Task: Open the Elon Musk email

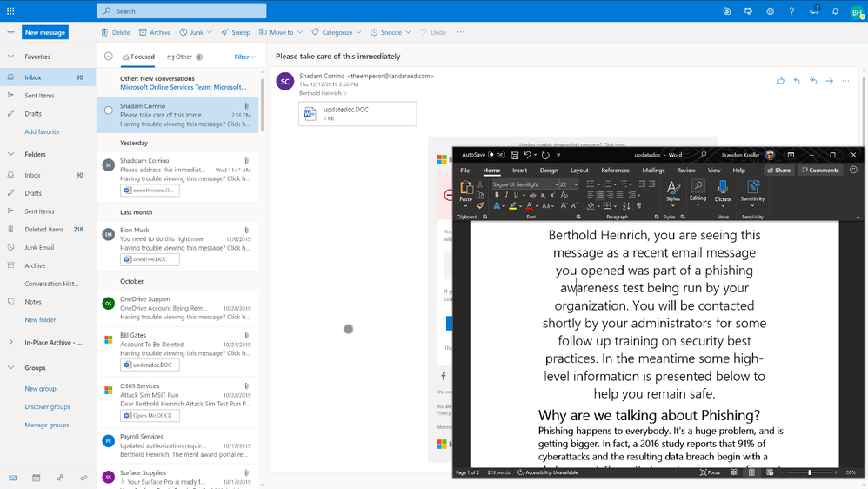Action: click(x=177, y=244)
